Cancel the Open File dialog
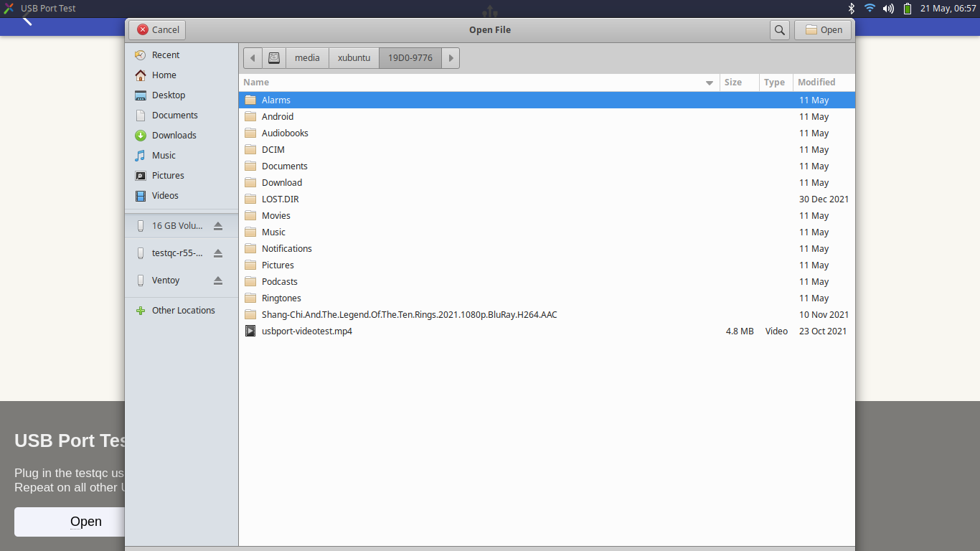The height and width of the screenshot is (551, 980). tap(156, 29)
